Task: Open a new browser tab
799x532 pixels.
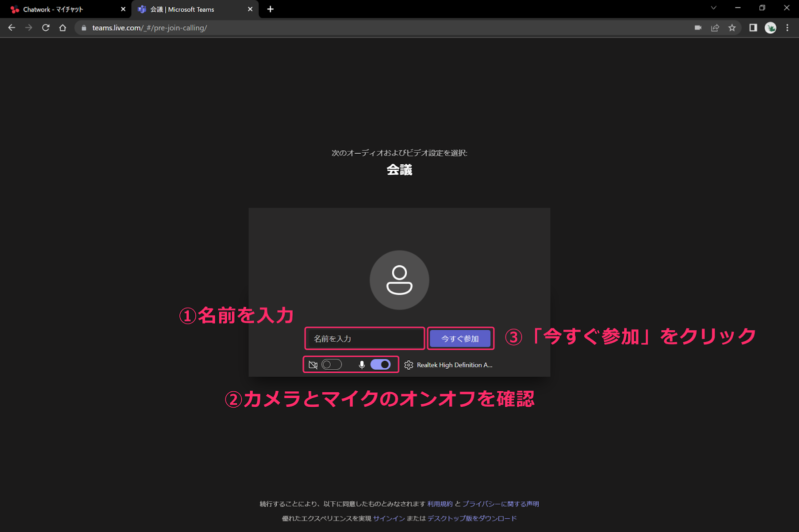Action: 270,9
